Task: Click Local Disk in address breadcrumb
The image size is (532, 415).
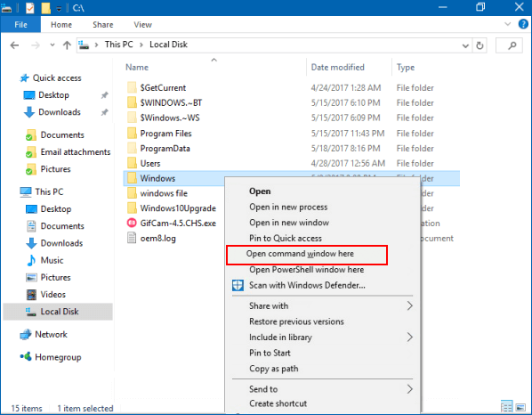Action: [x=168, y=45]
